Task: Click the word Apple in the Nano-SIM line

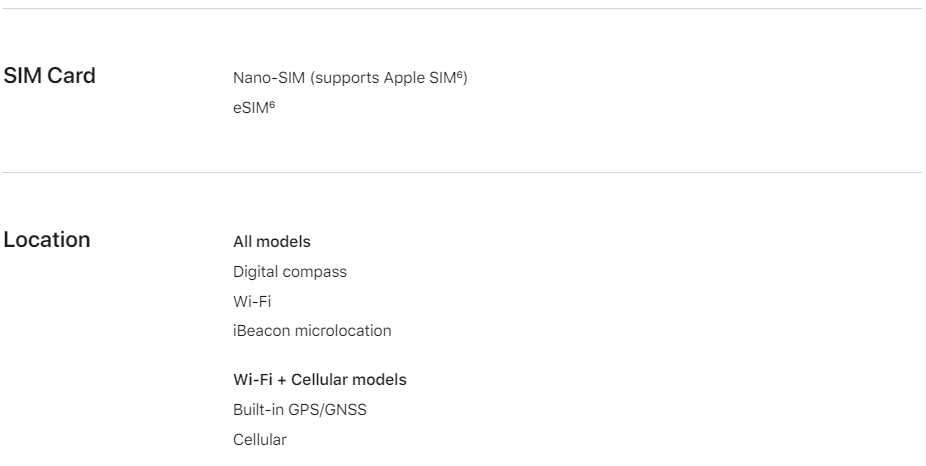Action: 404,78
